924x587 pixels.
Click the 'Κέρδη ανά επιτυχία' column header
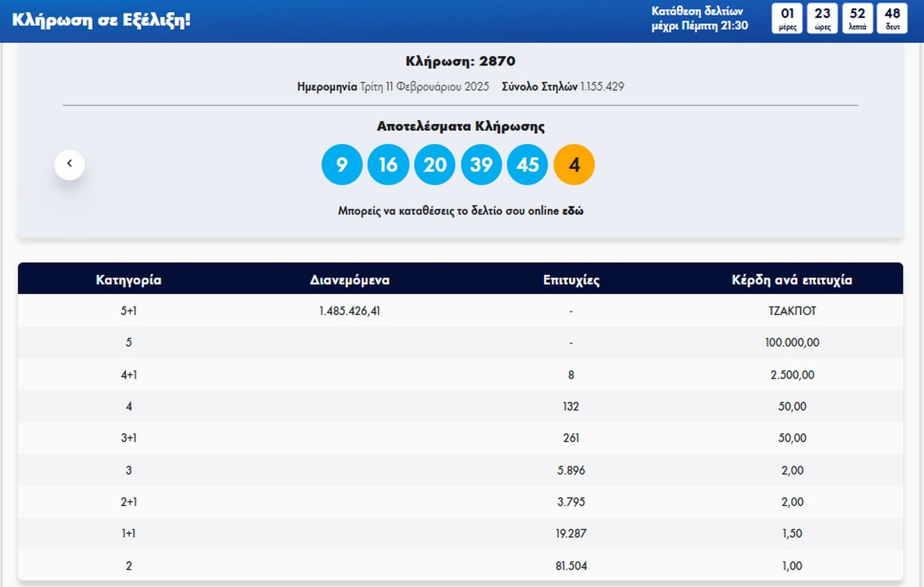click(x=792, y=280)
